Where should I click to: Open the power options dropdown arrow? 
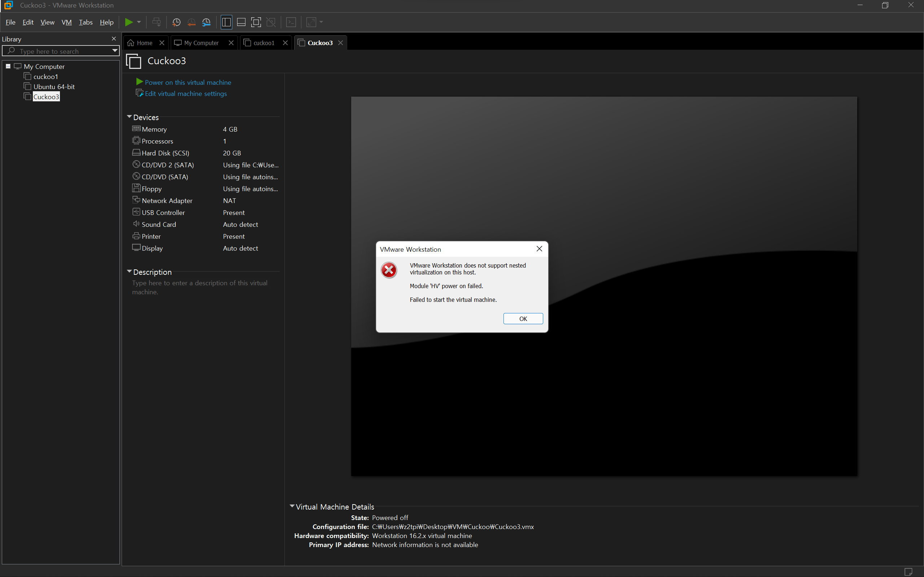(x=139, y=22)
